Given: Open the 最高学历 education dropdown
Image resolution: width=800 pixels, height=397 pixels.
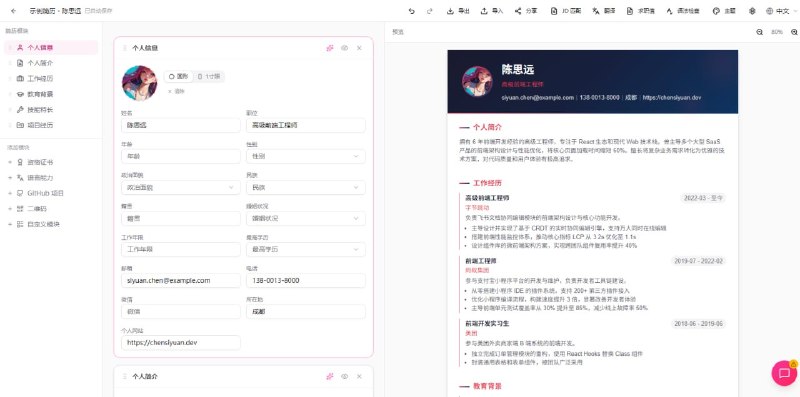Looking at the screenshot, I should (x=306, y=250).
